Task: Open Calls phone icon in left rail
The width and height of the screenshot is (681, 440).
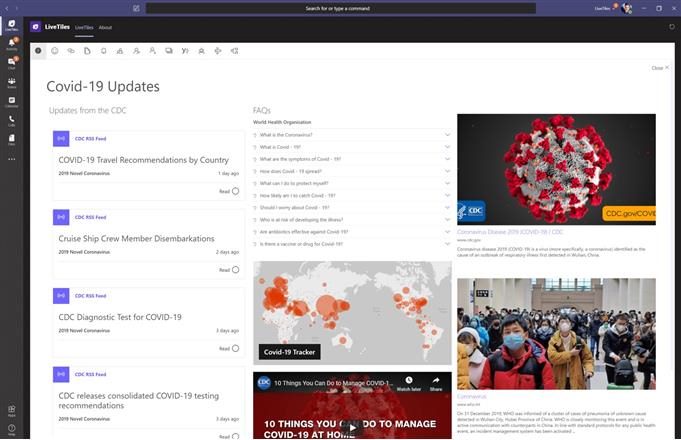Action: 12,120
